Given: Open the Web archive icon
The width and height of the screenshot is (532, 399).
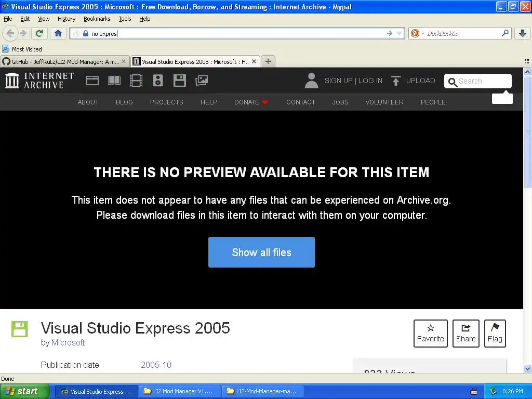Looking at the screenshot, I should [x=92, y=81].
